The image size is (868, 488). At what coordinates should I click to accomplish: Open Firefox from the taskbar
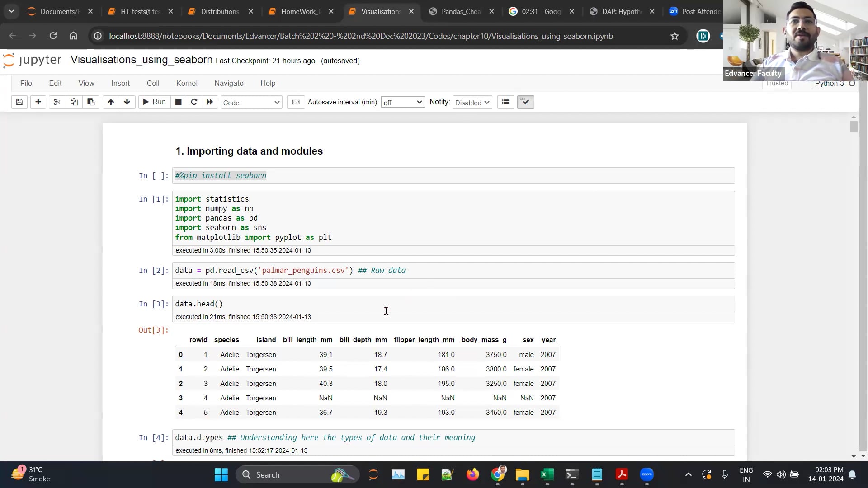472,474
